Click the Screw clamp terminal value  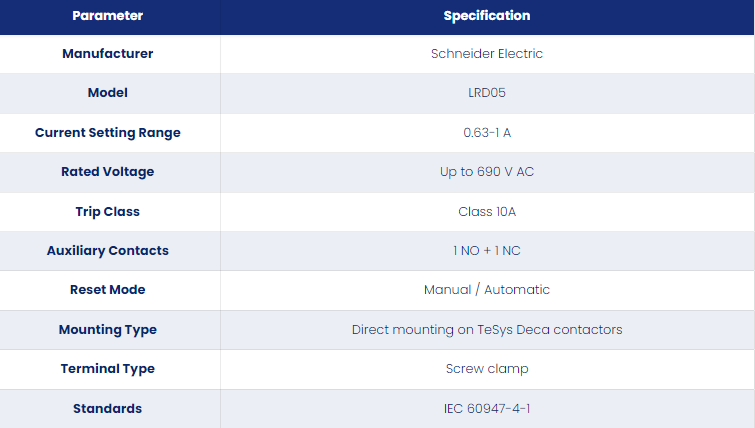pyautogui.click(x=487, y=369)
